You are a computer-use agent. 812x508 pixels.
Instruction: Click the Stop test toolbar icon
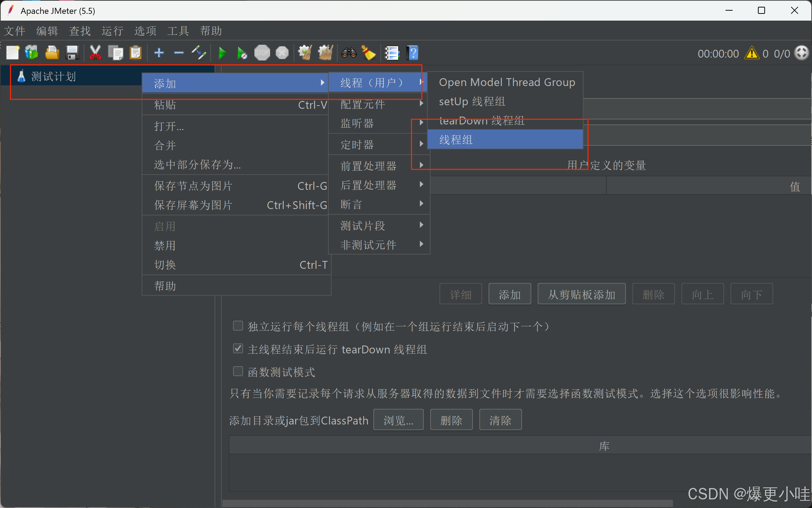click(x=262, y=53)
